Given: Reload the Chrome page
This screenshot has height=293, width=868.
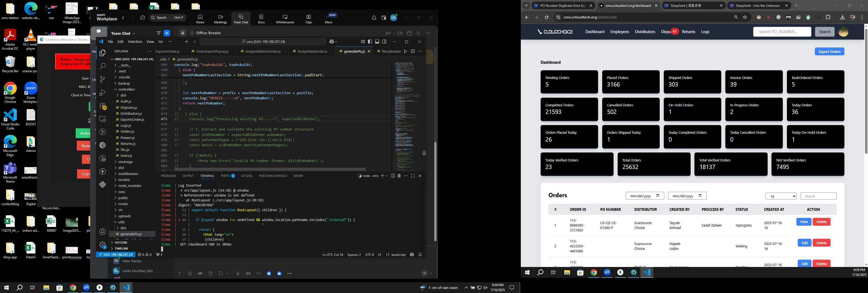Looking at the screenshot, I should click(547, 18).
